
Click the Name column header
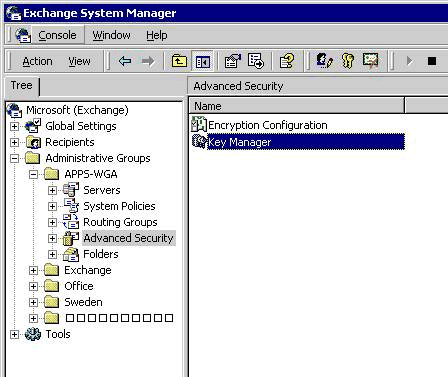pos(297,106)
